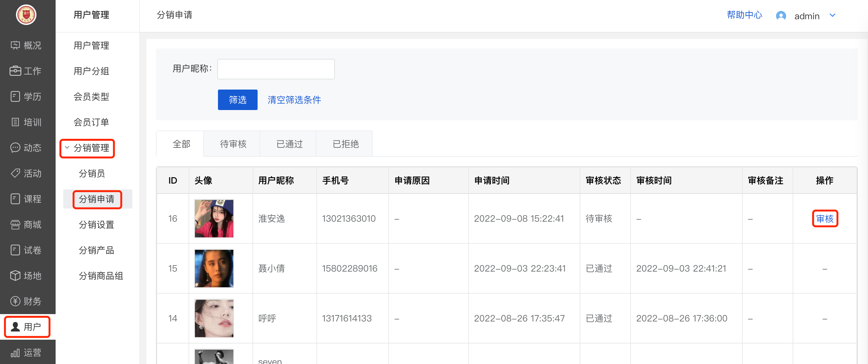The height and width of the screenshot is (364, 868).
Task: Open the 培训 sidebar icon
Action: pos(15,122)
